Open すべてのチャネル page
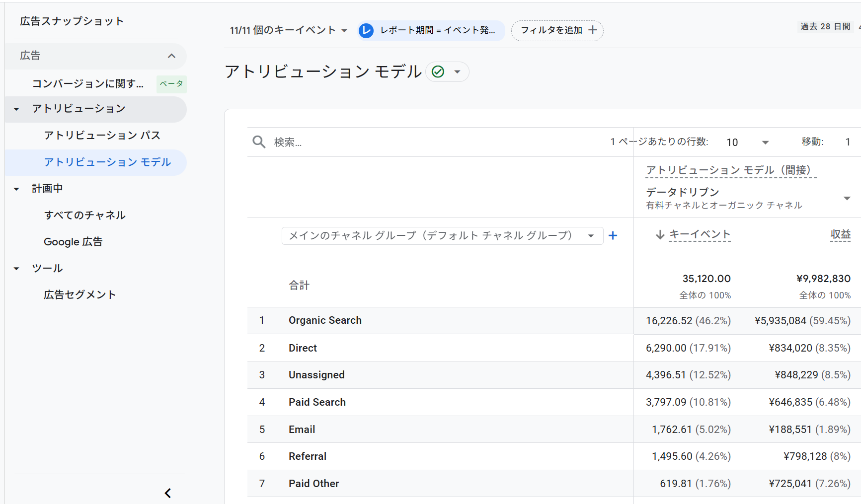 coord(85,215)
